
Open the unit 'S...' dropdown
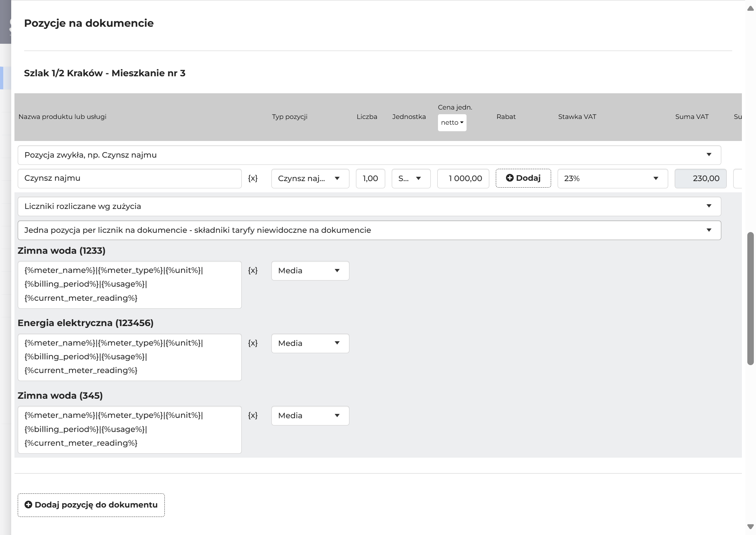tap(411, 178)
